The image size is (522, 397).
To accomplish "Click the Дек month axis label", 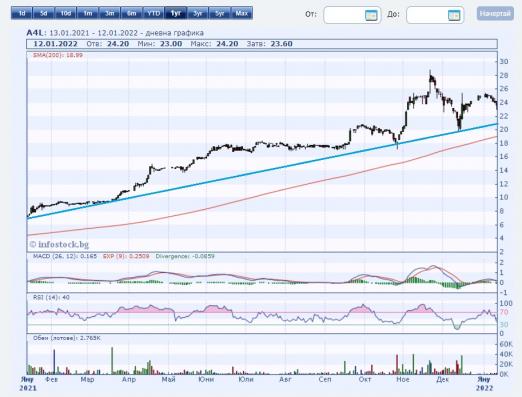I will pos(442,379).
